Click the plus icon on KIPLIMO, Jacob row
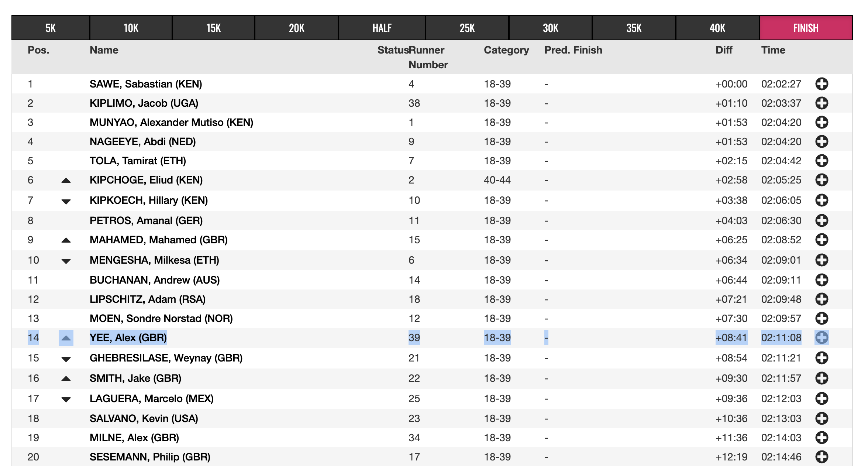The width and height of the screenshot is (868, 466). [821, 103]
